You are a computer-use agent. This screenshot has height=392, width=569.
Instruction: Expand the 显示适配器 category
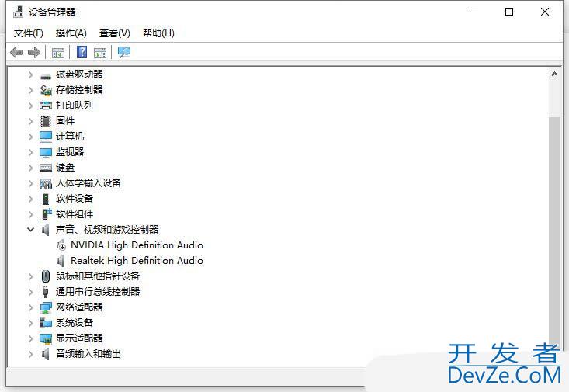pos(30,338)
